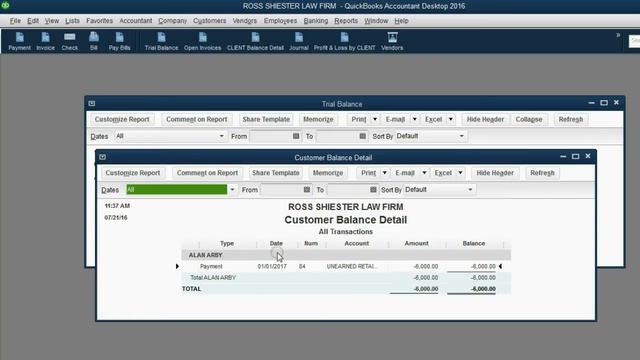Click the Amount column header
The image size is (640, 360).
tap(416, 243)
